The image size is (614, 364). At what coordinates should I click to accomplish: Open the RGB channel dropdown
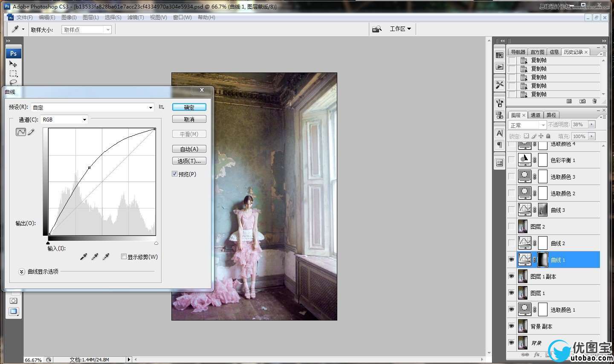[x=64, y=120]
